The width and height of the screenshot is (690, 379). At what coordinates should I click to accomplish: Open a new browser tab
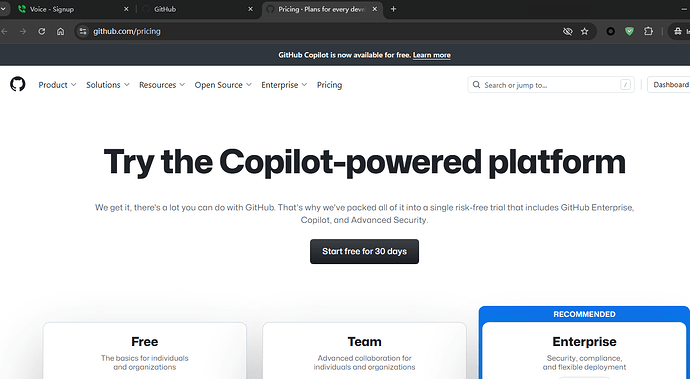393,9
